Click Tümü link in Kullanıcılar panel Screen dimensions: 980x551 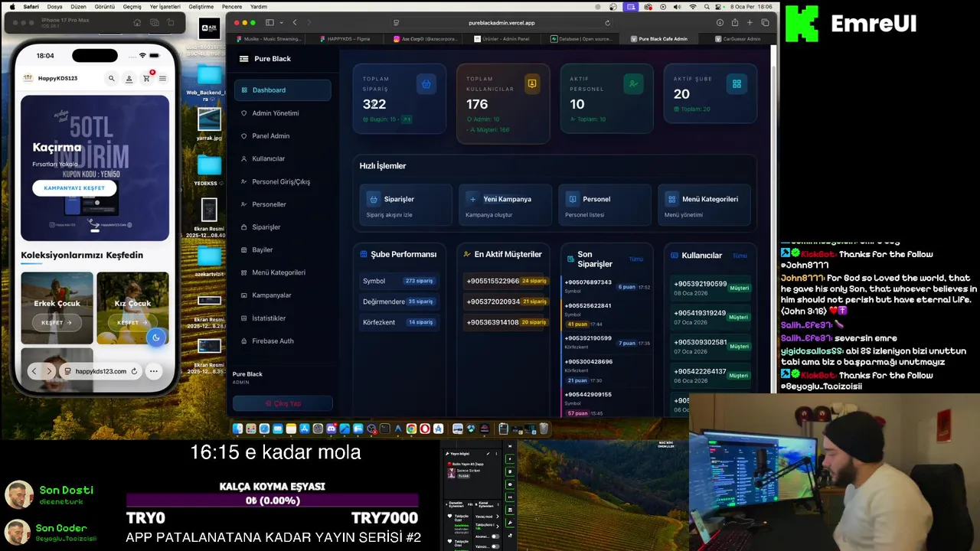point(740,256)
